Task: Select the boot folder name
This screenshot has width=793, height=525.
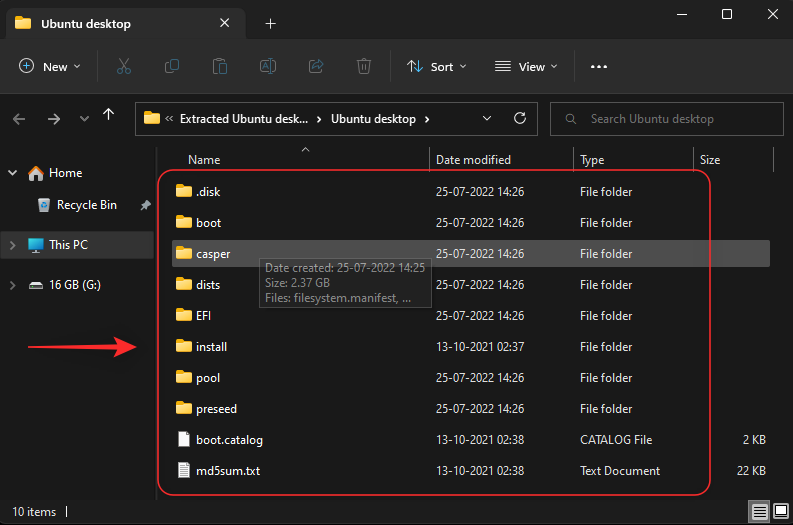Action: pos(208,223)
